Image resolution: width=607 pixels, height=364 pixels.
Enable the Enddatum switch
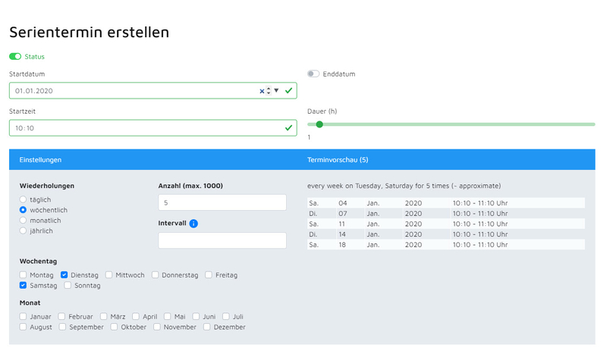pyautogui.click(x=313, y=74)
